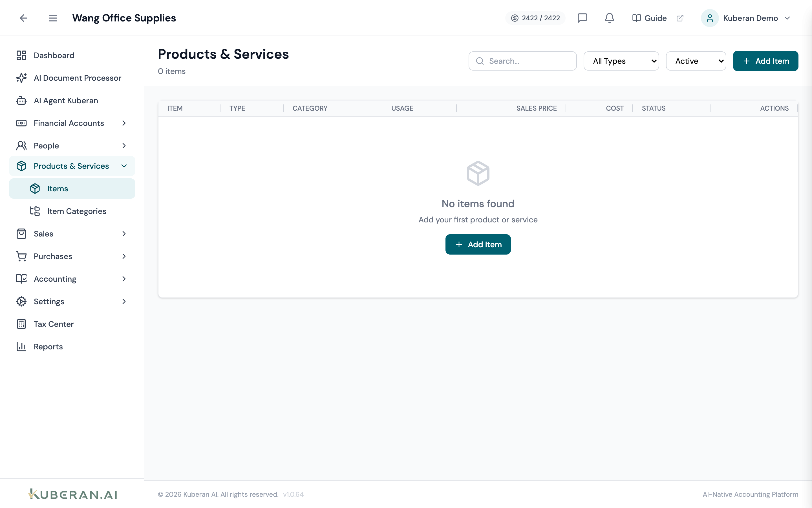Expand the Accounting section chevron

coord(124,279)
